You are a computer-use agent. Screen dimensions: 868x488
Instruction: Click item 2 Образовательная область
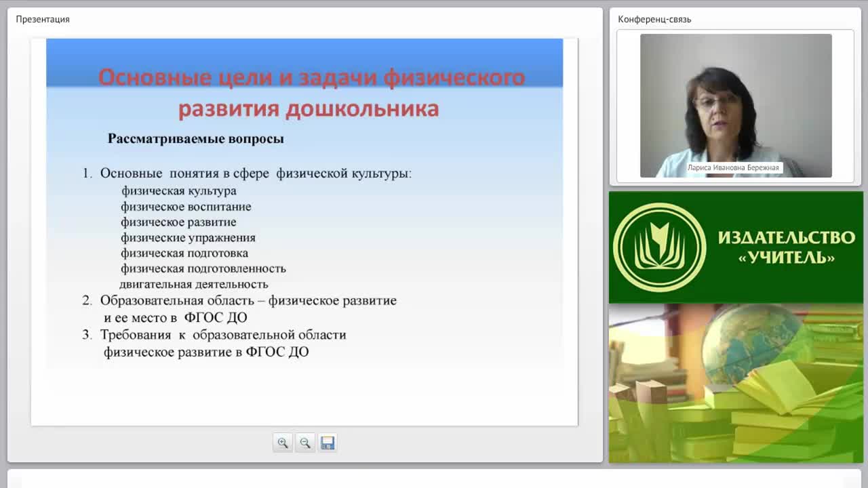click(239, 300)
